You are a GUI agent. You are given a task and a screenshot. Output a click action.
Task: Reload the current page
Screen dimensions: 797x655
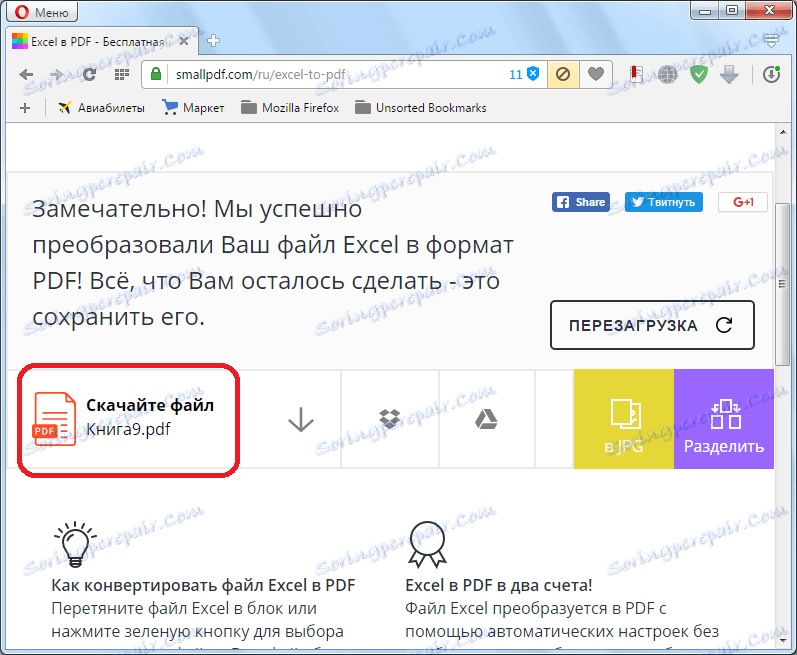tap(89, 75)
